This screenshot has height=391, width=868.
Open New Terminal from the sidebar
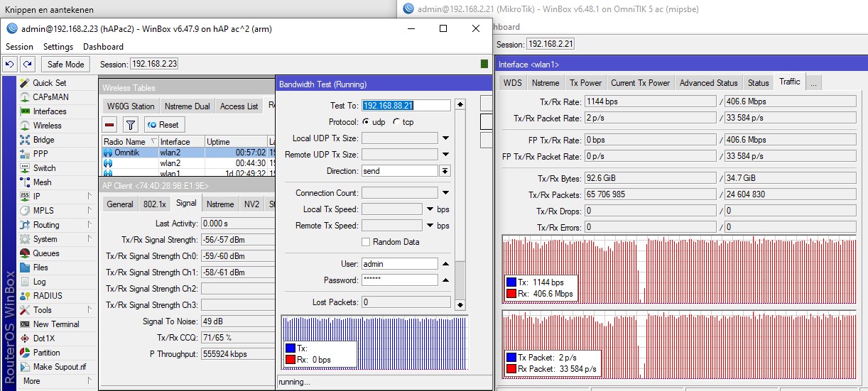point(56,324)
